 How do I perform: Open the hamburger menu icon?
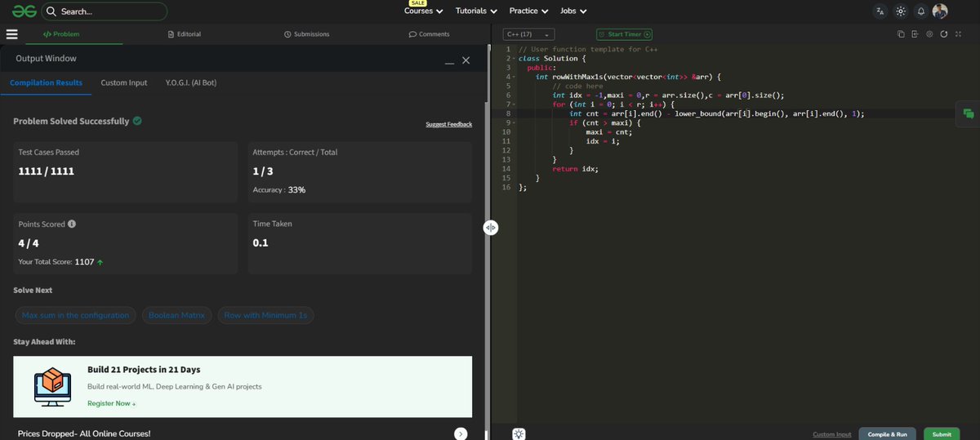tap(11, 34)
